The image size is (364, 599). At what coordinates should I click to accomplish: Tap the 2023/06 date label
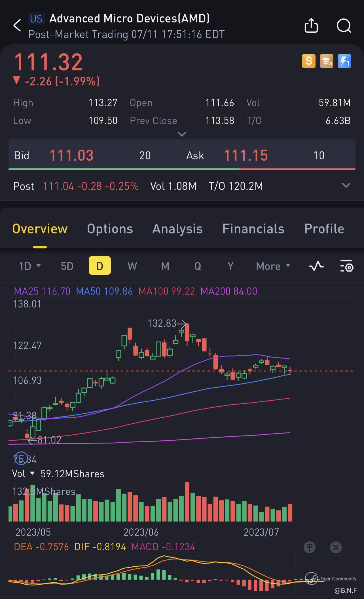pyautogui.click(x=141, y=532)
